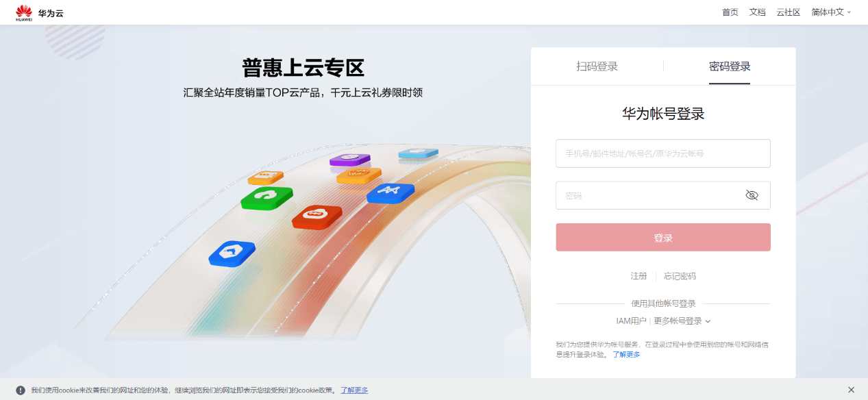Click the green app tile icon
The height and width of the screenshot is (400, 868).
tap(266, 198)
